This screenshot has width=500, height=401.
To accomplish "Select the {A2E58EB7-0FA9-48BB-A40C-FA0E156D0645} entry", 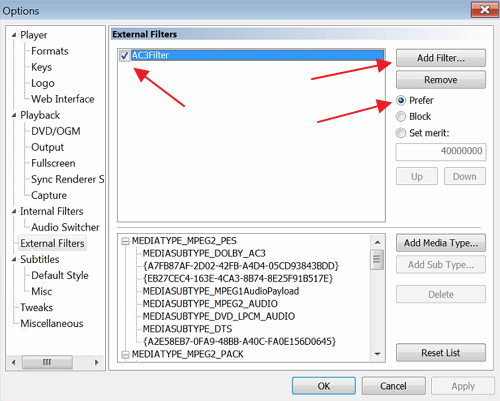I will point(239,342).
